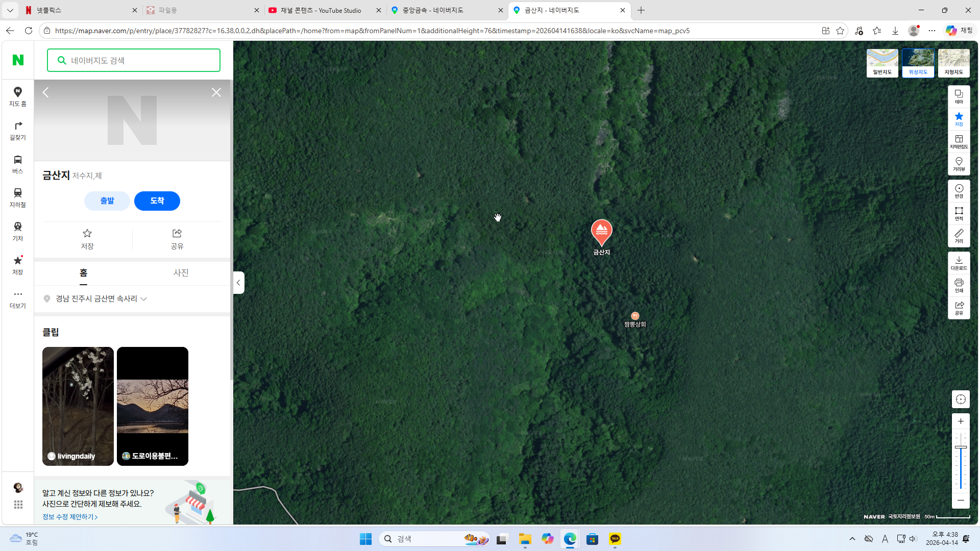The height and width of the screenshot is (551, 980).
Task: Switch to 지형지도 terrain map
Action: [953, 63]
